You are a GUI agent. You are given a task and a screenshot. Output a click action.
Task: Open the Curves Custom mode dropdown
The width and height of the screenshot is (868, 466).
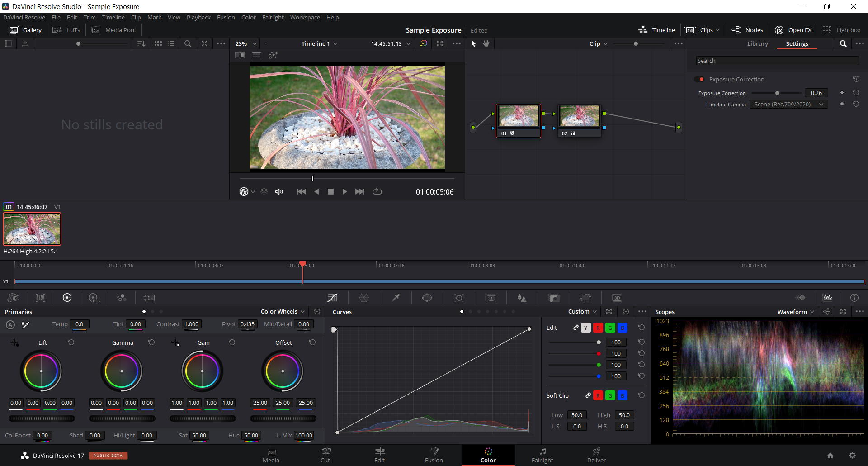point(583,311)
